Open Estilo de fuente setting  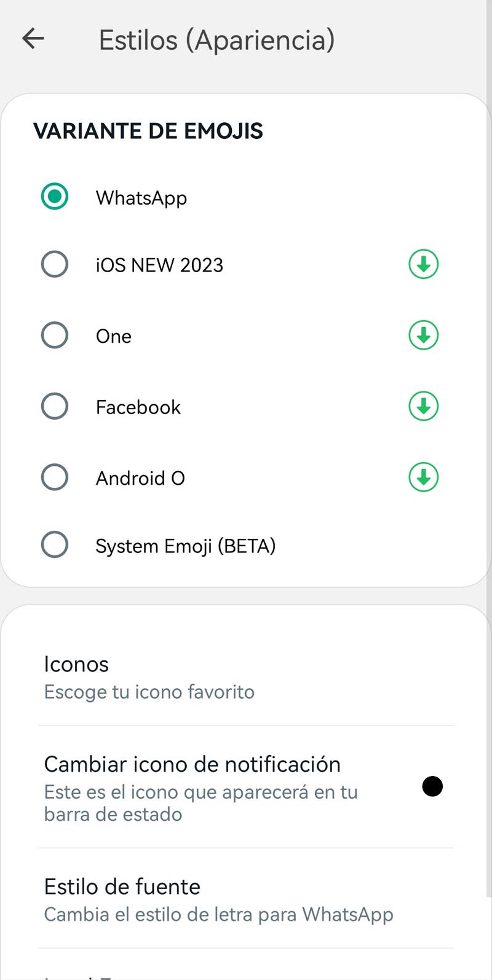click(122, 887)
